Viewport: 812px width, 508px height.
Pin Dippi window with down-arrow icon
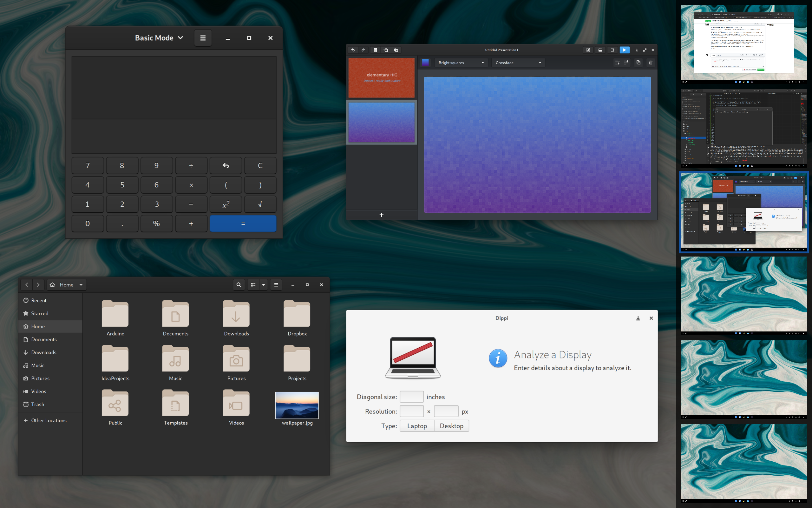(638, 318)
